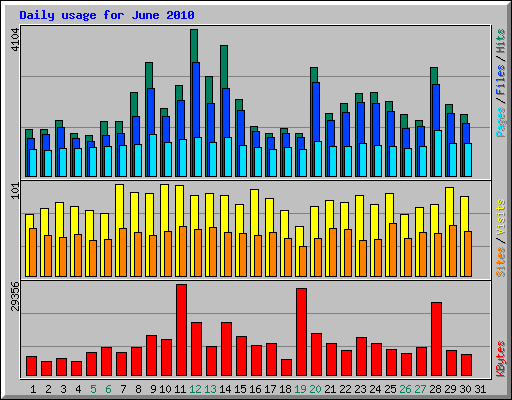Click the red KBytes bar for day 14
Viewport: 512px width, 400px height.
point(226,349)
